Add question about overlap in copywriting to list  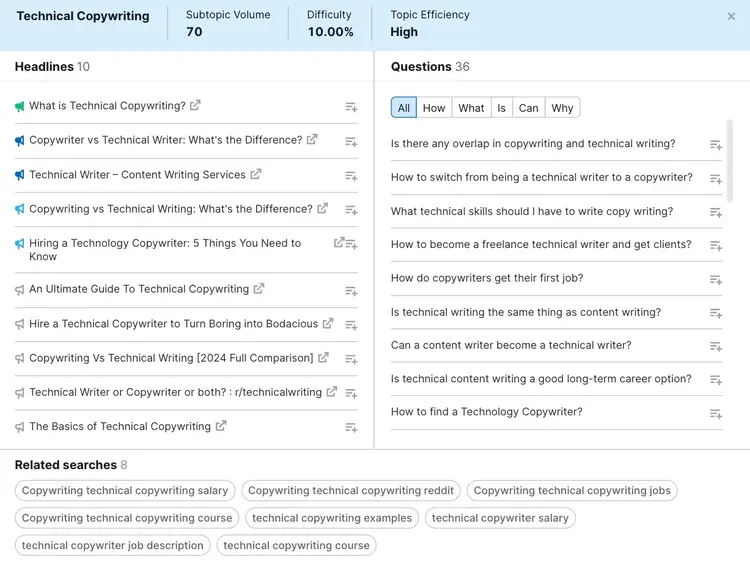coord(716,145)
